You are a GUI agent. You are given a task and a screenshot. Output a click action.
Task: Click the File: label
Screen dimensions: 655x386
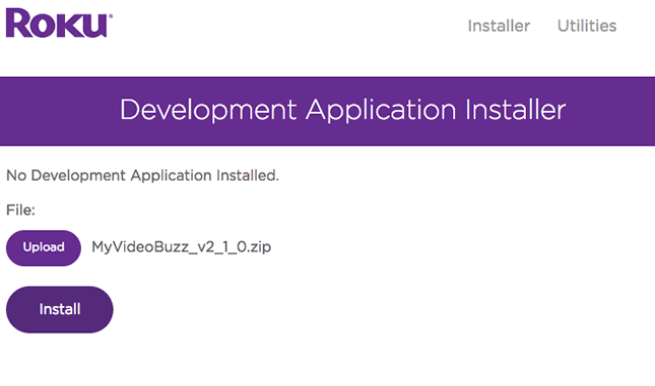[x=20, y=210]
